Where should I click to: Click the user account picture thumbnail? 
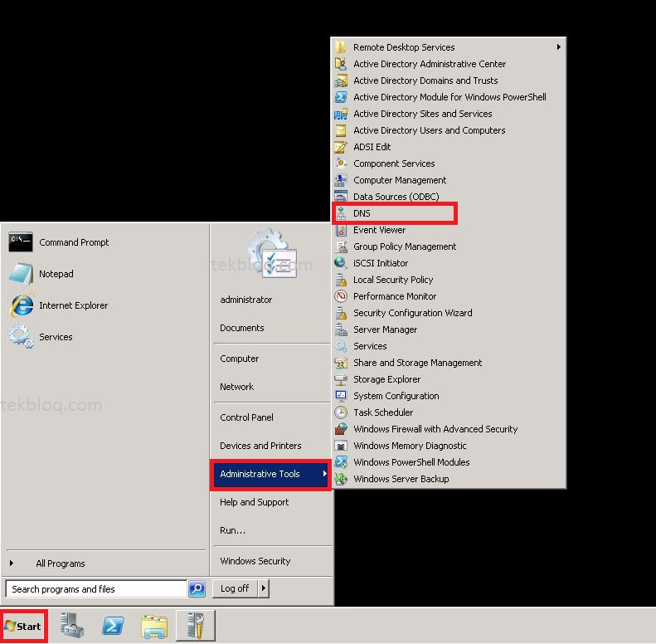pyautogui.click(x=273, y=253)
